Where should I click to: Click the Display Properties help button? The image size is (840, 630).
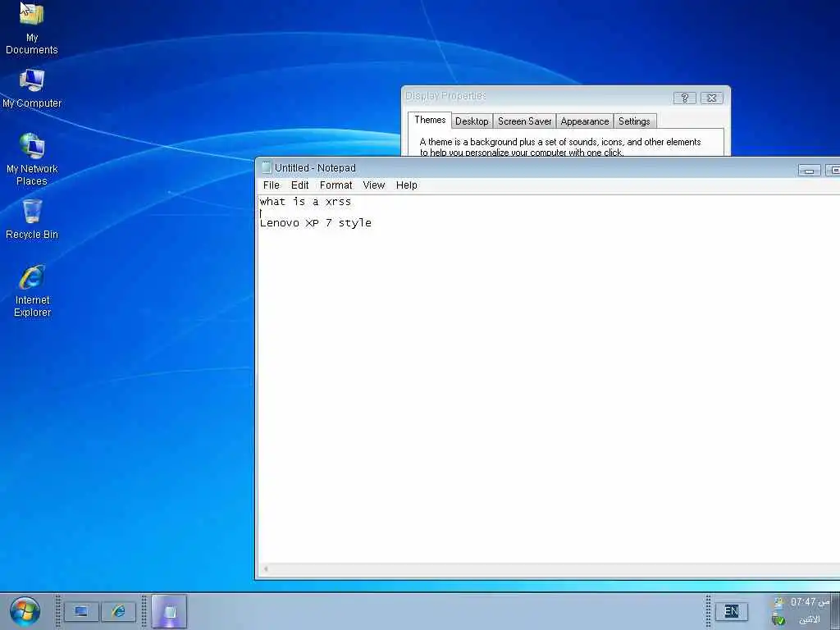685,98
